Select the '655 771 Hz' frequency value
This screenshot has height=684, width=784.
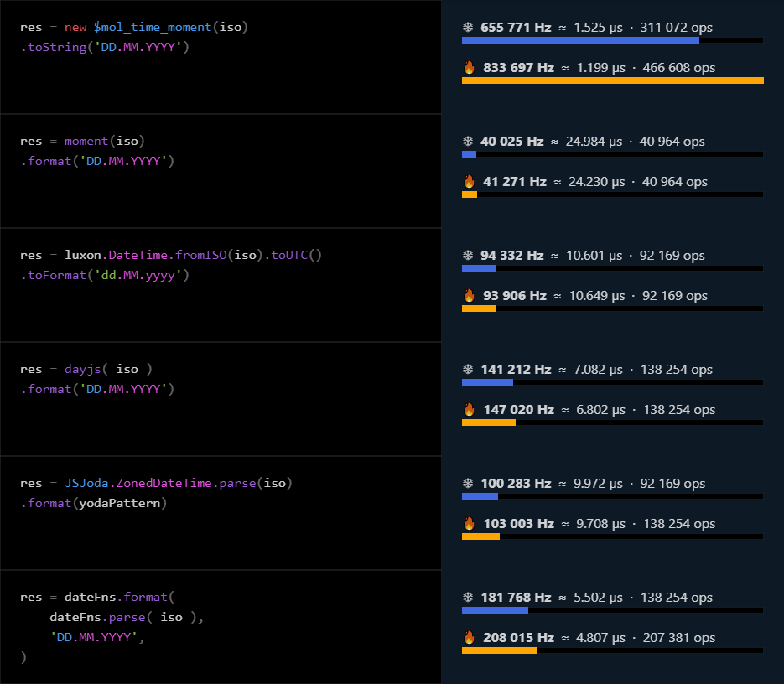(516, 28)
